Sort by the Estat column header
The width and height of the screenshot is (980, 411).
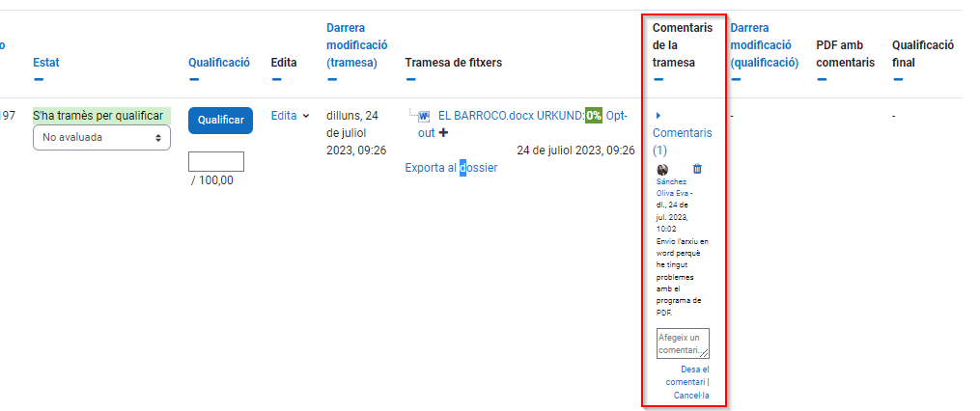[x=45, y=63]
